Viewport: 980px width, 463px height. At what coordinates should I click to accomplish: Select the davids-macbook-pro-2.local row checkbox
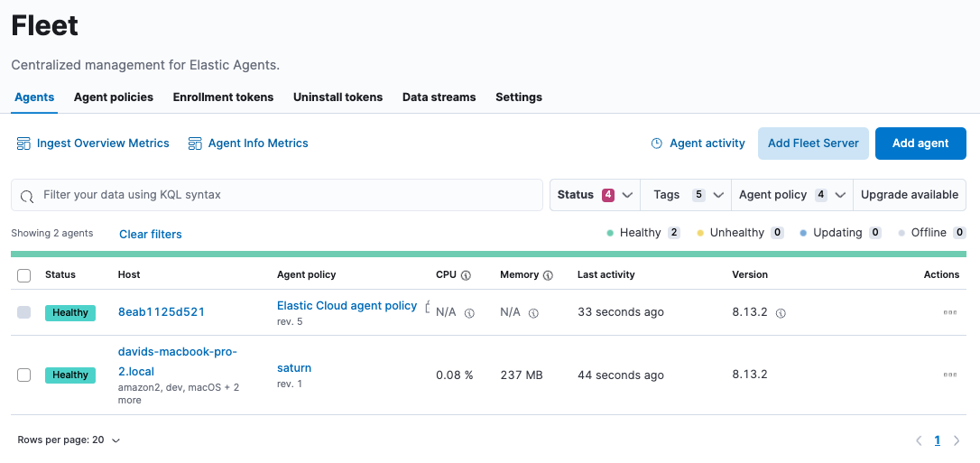click(x=24, y=375)
